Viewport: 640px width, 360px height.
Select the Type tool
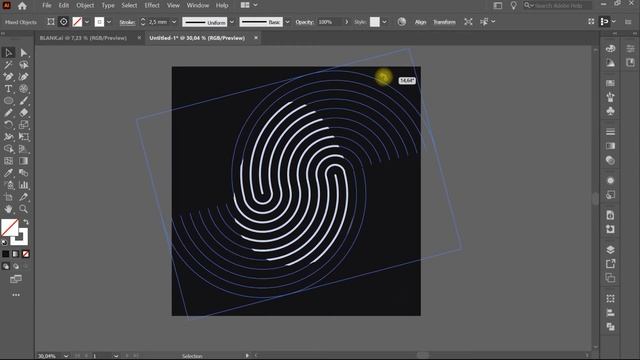point(9,89)
